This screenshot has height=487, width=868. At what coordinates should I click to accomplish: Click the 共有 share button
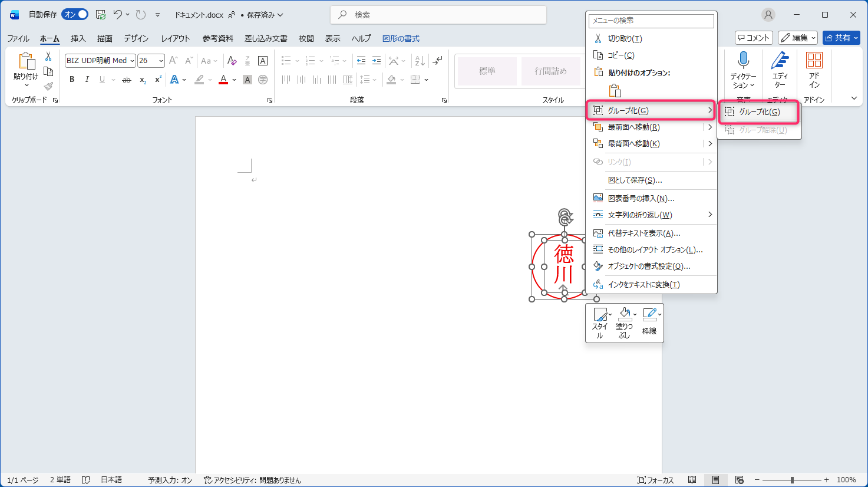[841, 38]
